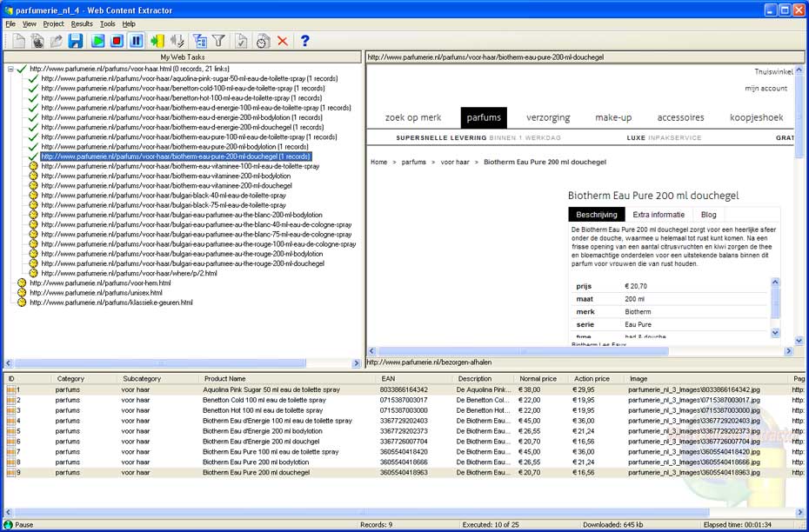
Task: Select the aquolina-pink-sugar-50-ml task row
Action: point(190,79)
